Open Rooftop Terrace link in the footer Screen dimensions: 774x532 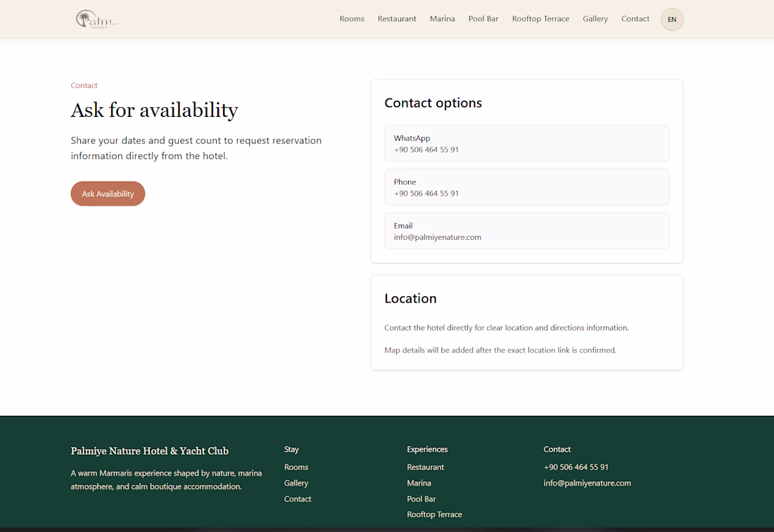434,514
